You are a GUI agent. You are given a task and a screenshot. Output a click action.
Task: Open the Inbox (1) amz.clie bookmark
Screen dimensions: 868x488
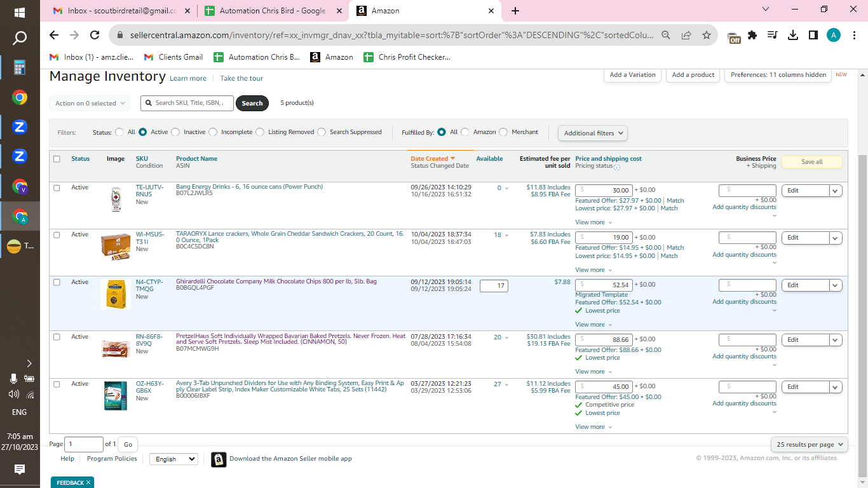[92, 57]
